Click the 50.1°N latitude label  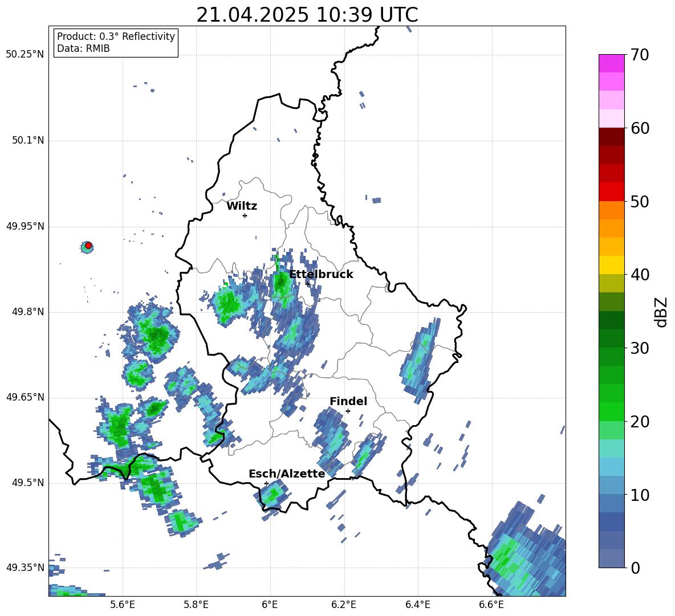27,140
